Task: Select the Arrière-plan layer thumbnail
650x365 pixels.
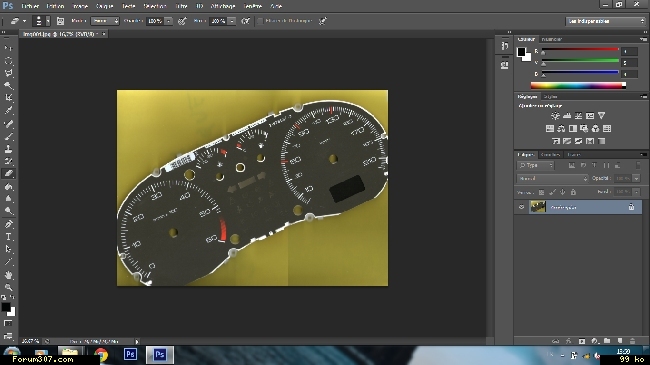Action: (538, 207)
